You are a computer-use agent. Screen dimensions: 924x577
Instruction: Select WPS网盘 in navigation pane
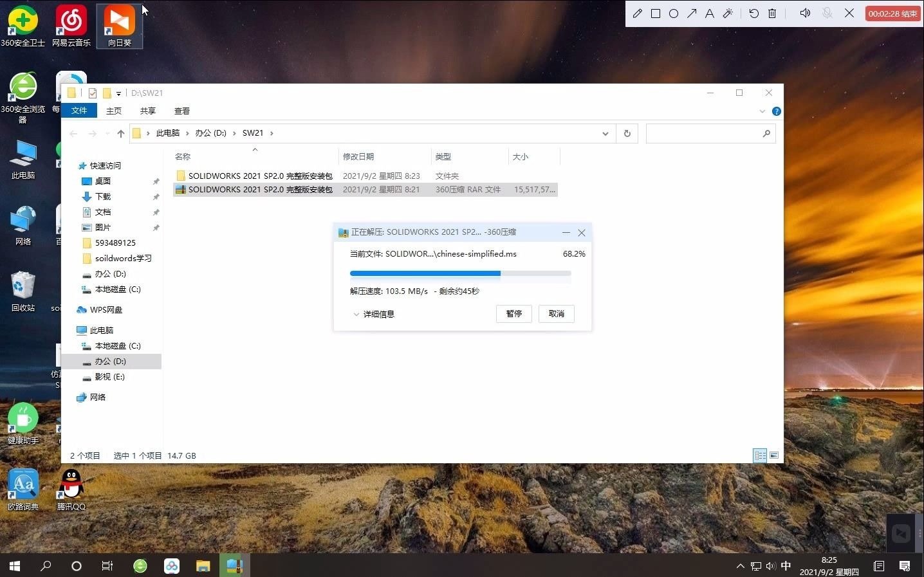click(106, 309)
